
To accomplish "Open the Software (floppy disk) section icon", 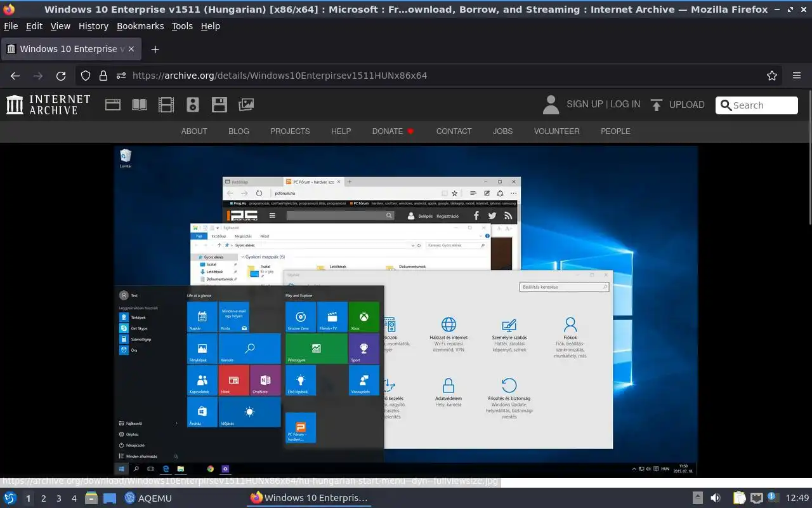I will click(219, 105).
